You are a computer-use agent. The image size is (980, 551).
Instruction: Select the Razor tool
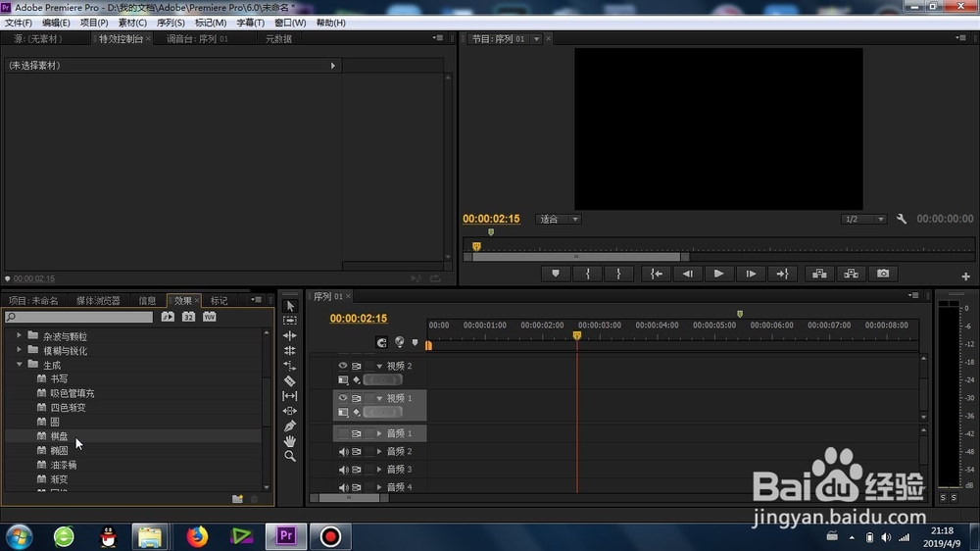290,380
